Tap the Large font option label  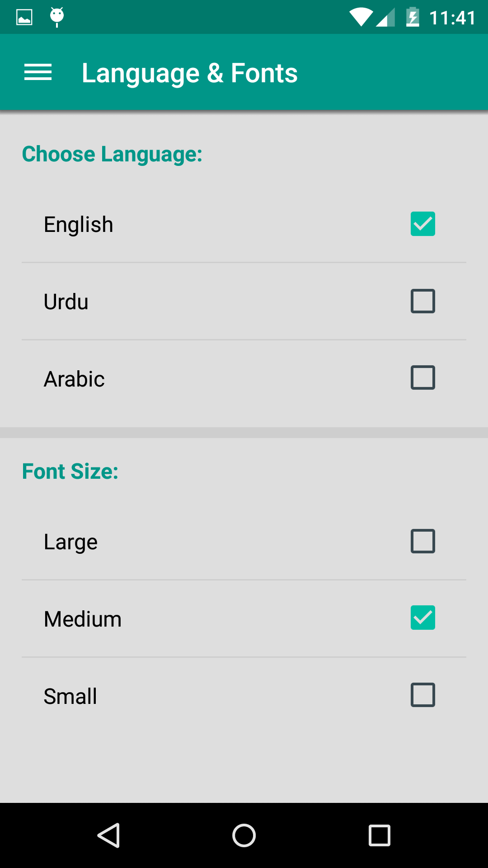pos(70,542)
